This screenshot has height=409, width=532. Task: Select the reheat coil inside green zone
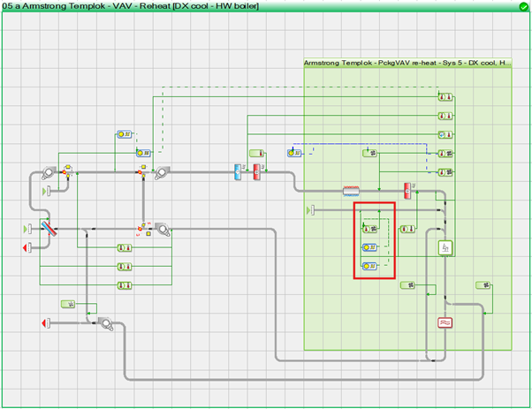pyautogui.click(x=407, y=190)
